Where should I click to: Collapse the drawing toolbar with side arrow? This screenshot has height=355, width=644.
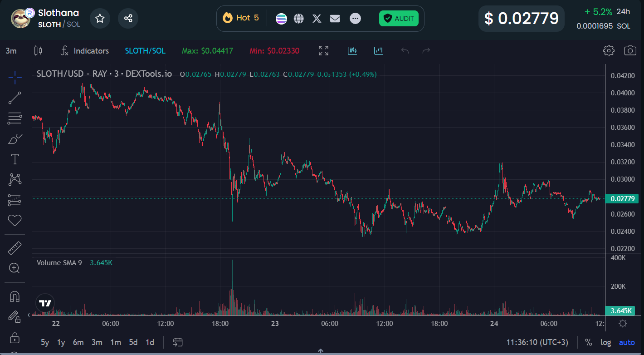29,315
